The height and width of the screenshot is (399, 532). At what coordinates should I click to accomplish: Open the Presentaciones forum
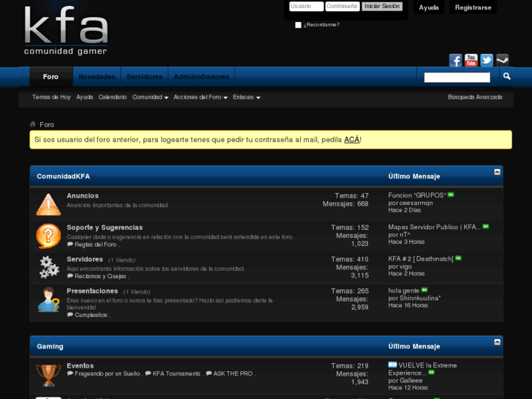[x=92, y=291]
